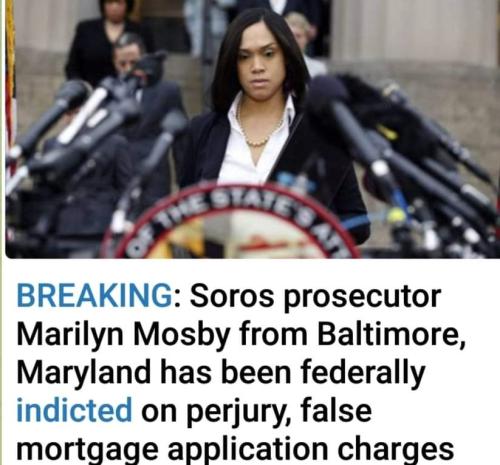Click the State's Attorney seal on podium

tap(230, 222)
